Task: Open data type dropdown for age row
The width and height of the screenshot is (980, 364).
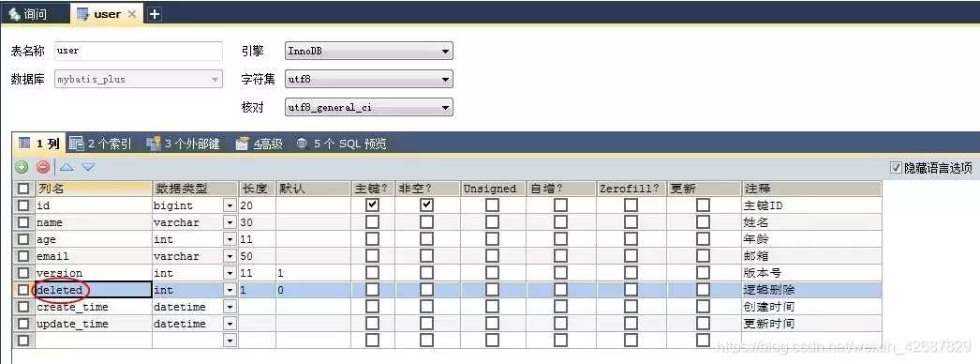Action: click(230, 239)
